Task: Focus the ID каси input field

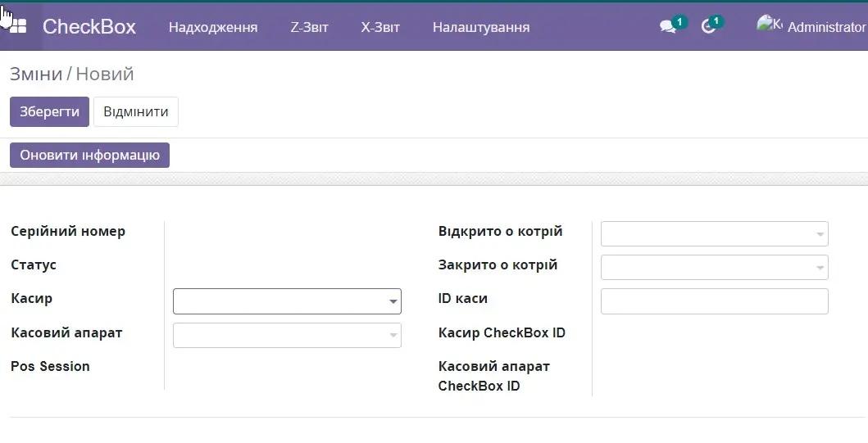Action: point(714,301)
